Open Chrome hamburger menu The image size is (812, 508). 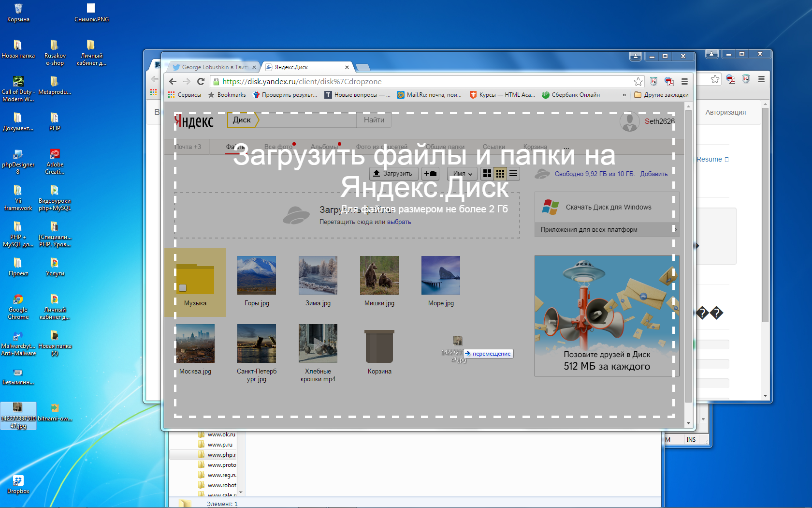click(x=684, y=81)
